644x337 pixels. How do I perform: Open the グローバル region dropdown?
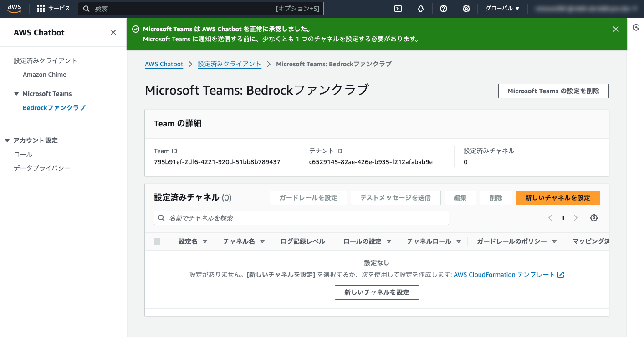point(501,8)
